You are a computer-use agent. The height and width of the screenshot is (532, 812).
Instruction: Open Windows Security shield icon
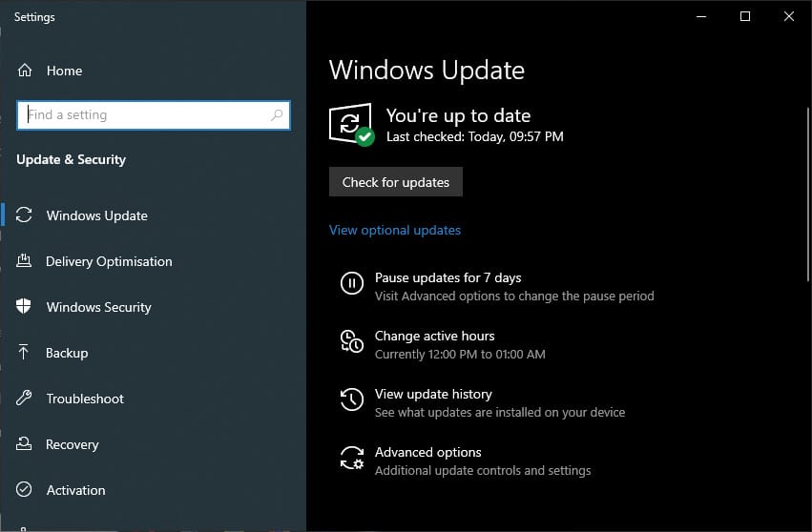[x=25, y=307]
